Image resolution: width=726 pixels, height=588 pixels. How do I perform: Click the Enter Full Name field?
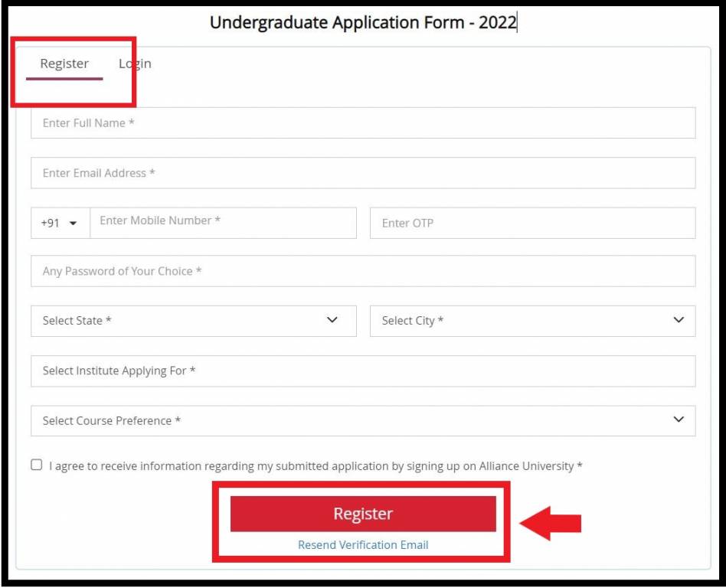[363, 123]
